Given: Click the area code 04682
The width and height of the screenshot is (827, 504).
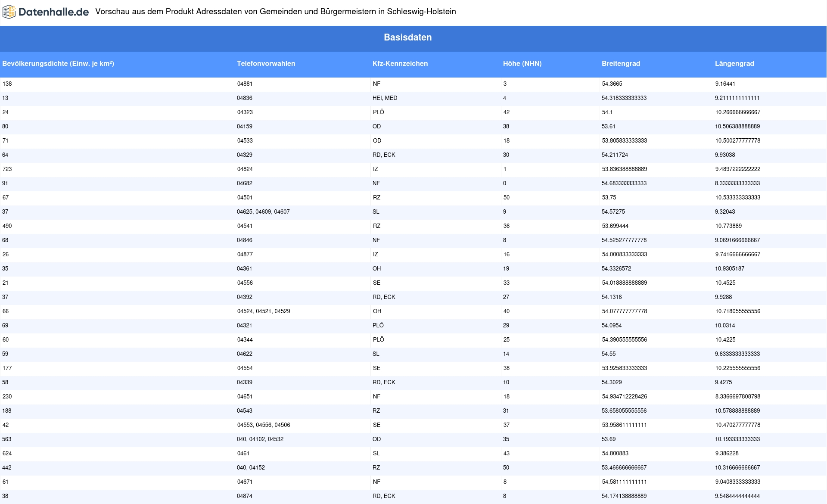Looking at the screenshot, I should (245, 184).
